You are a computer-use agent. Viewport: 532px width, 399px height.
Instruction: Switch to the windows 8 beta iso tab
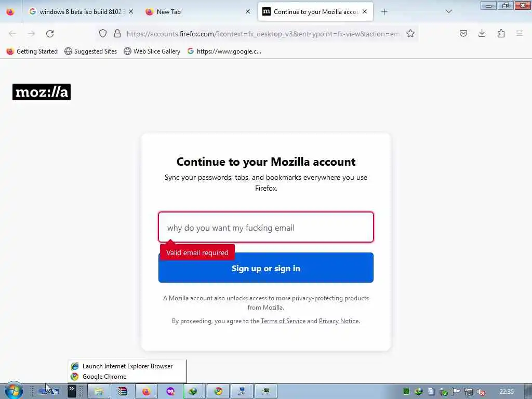point(81,11)
